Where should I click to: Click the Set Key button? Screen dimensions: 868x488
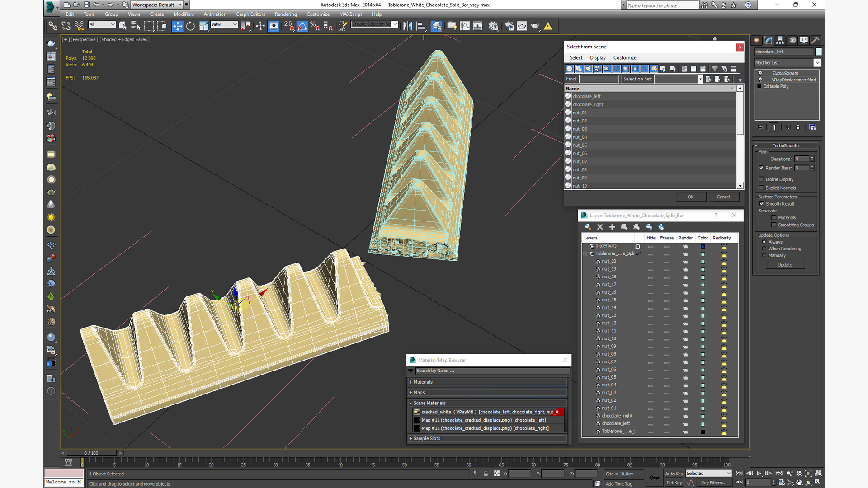pos(674,483)
